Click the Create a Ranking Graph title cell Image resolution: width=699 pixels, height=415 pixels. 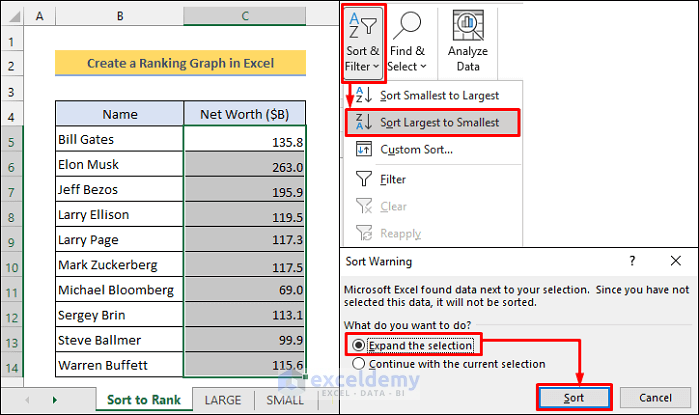tap(181, 63)
